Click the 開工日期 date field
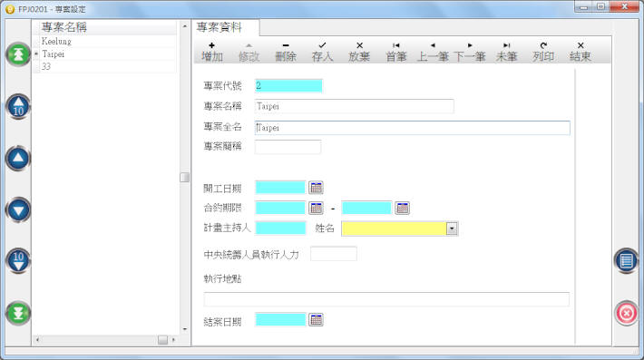Image resolution: width=644 pixels, height=360 pixels. coord(280,188)
